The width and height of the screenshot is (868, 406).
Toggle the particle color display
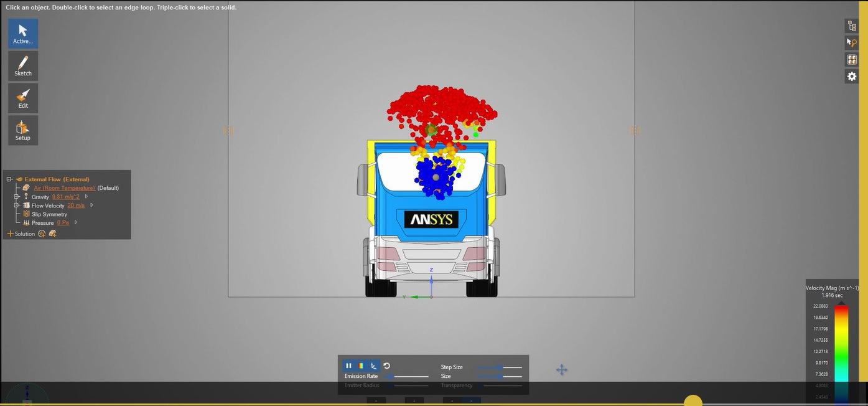point(361,366)
